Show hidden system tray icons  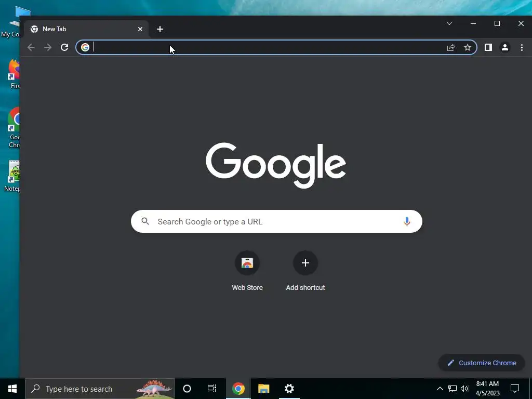tap(440, 389)
